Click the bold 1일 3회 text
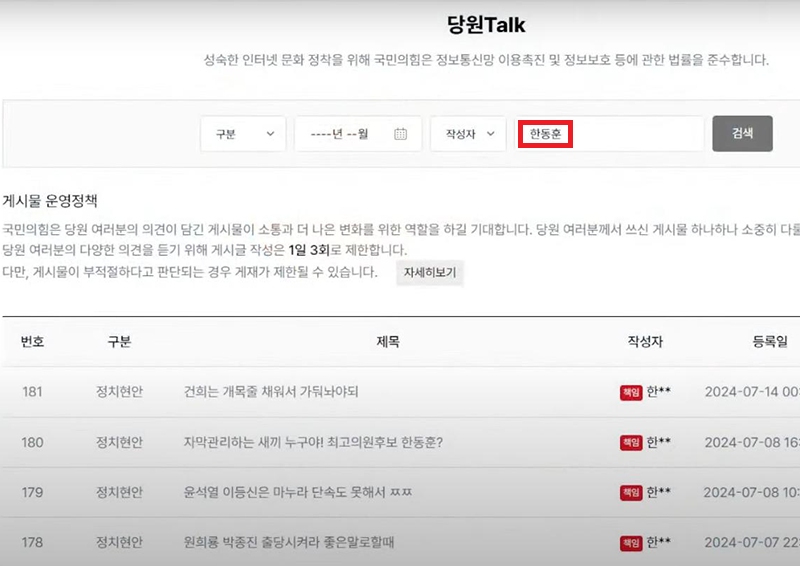800x566 pixels. coord(309,250)
